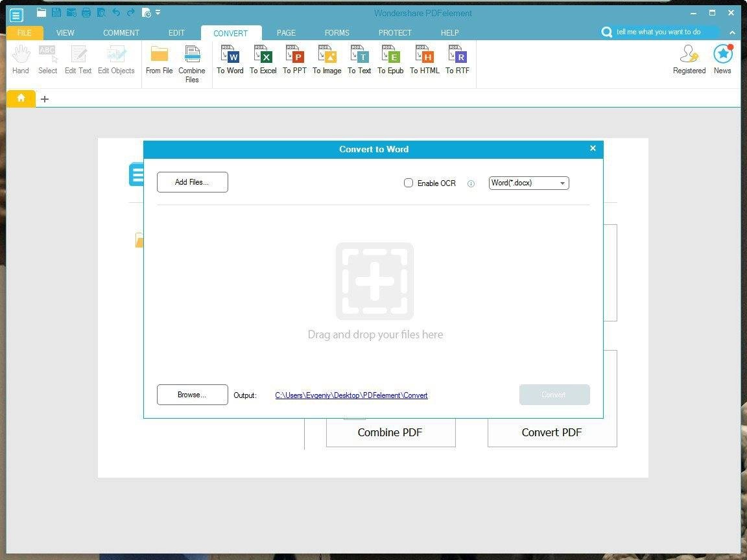Screen dimensions: 747x560
Task: Select the Hand tool
Action: point(21,60)
